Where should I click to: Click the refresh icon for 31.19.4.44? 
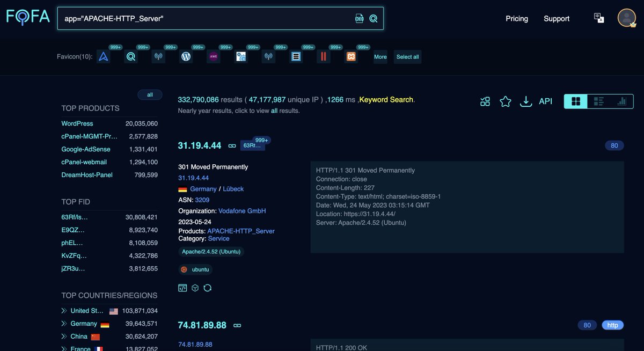(x=208, y=288)
